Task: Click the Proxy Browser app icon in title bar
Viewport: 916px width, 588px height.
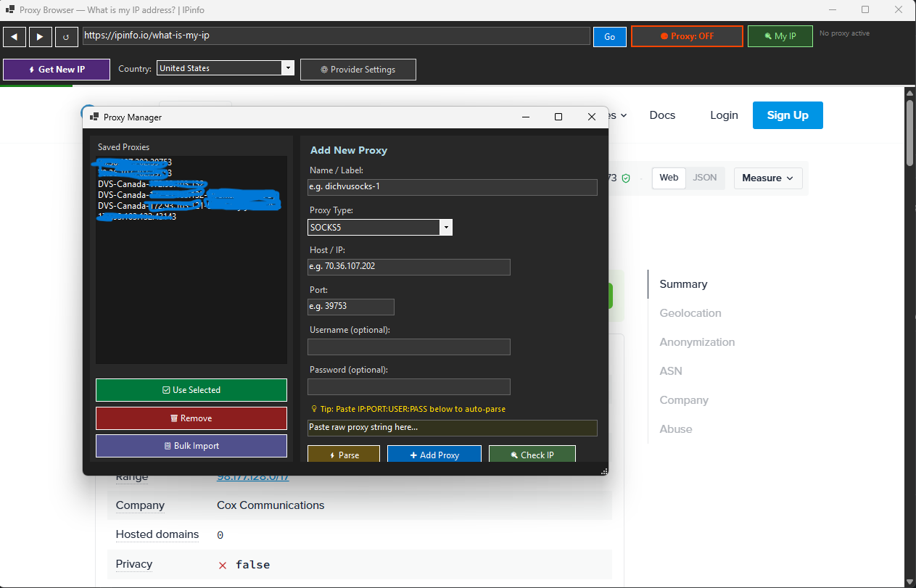Action: point(11,10)
